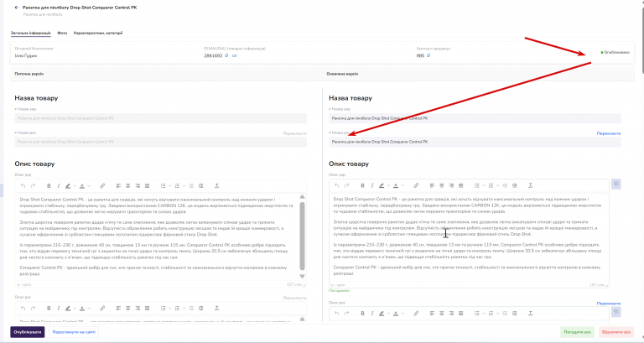Click the history icon beside updated Ukrainian description
The image size is (644, 343).
pos(615,184)
